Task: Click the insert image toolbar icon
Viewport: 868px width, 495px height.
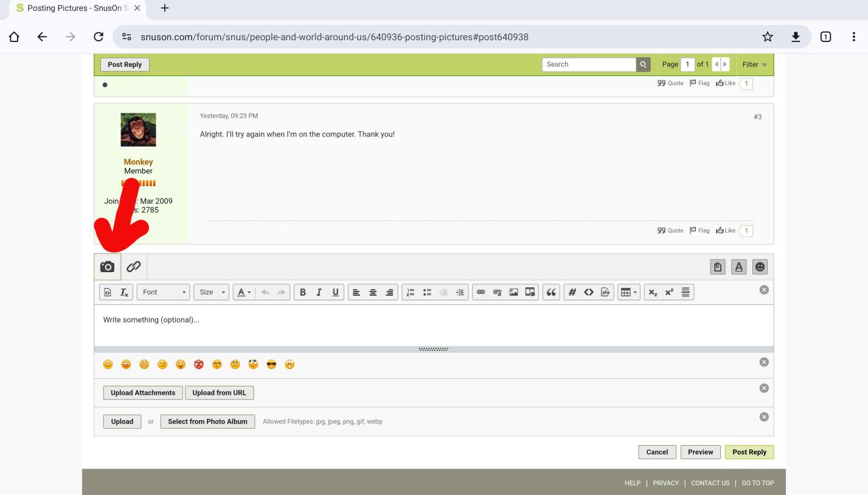Action: coord(513,292)
